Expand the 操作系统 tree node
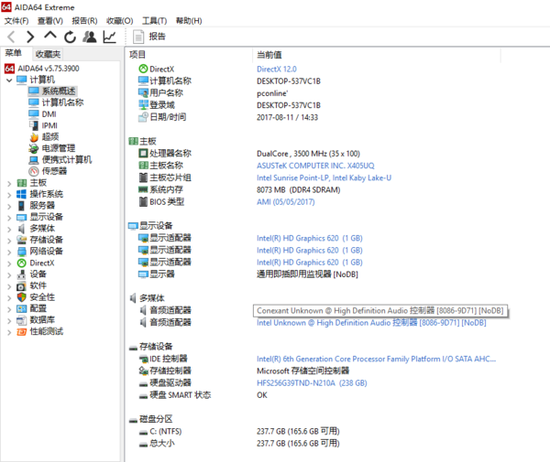Screen dimensions: 550x462 pyautogui.click(x=9, y=195)
